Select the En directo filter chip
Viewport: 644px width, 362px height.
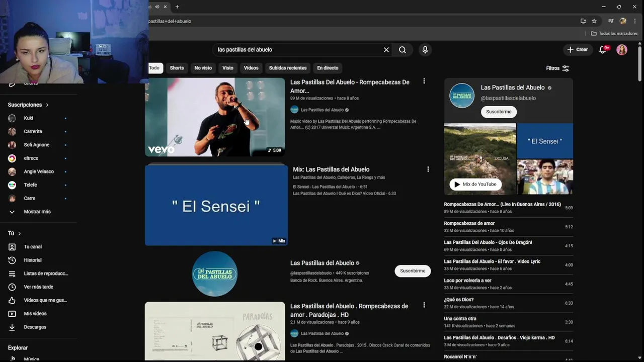(x=328, y=68)
